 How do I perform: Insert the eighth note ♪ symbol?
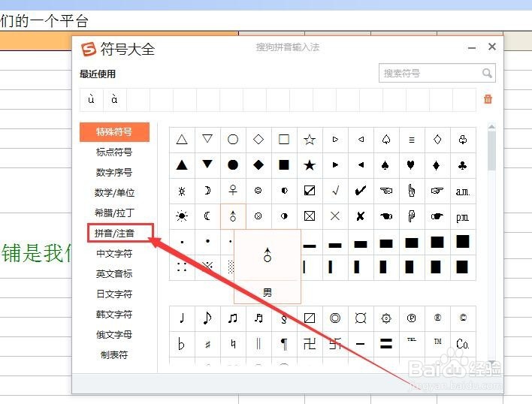pos(207,318)
